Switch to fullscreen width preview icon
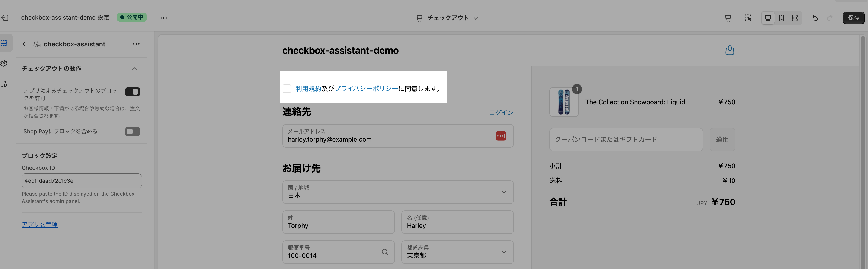Screen dimensions: 868x269 (x=795, y=18)
